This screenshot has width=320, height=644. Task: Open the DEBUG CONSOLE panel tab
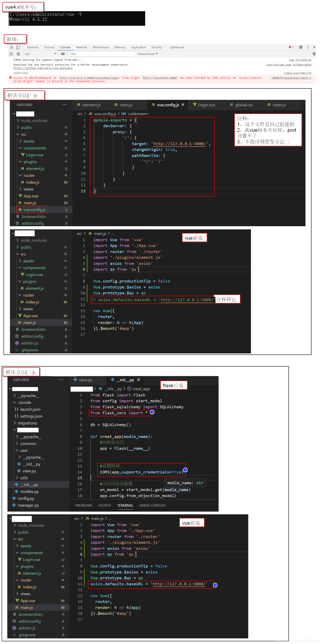coord(153,506)
